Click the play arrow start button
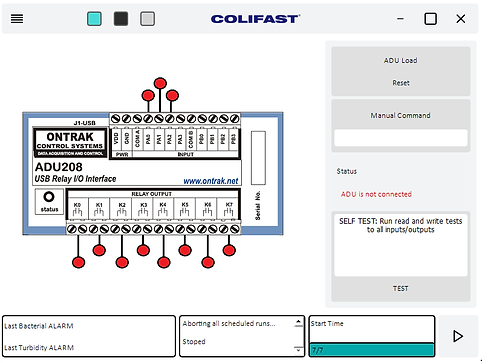Screen dimensions: 482x361 click(458, 336)
